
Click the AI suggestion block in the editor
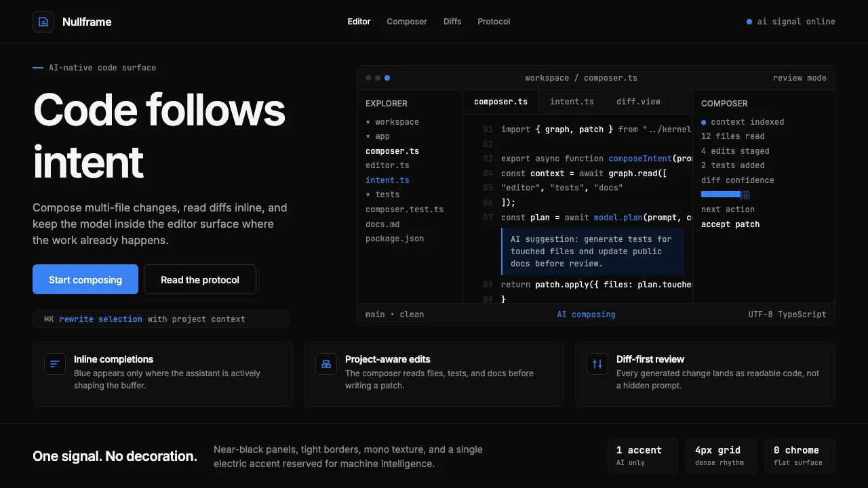(x=593, y=251)
